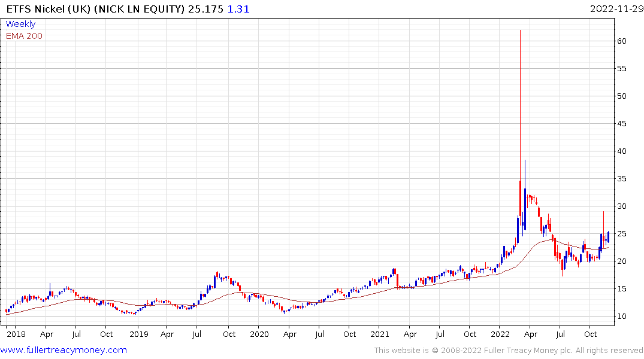Click the latest weekly candle near 25
This screenshot has width=644, height=359.
(608, 237)
